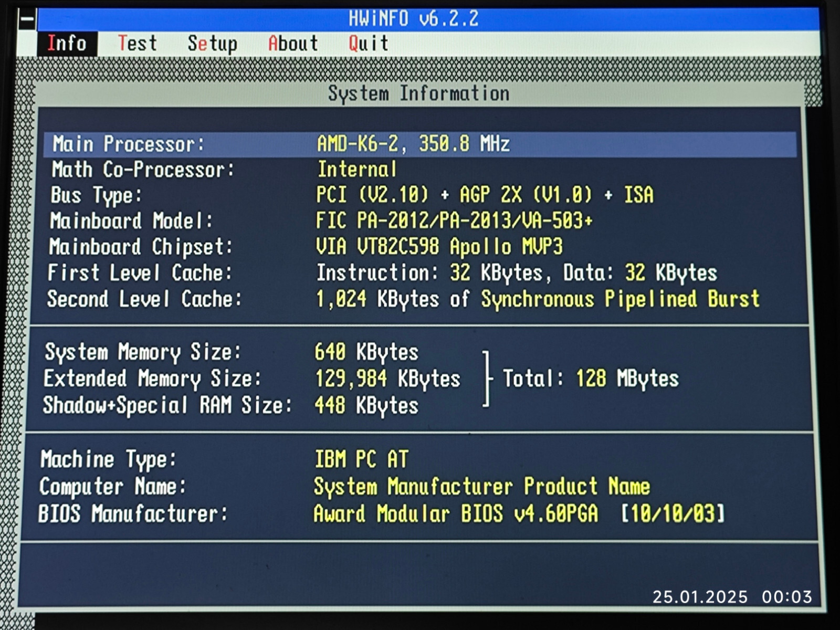Select the System Memory Size label
This screenshot has width=840, height=630.
click(x=143, y=352)
